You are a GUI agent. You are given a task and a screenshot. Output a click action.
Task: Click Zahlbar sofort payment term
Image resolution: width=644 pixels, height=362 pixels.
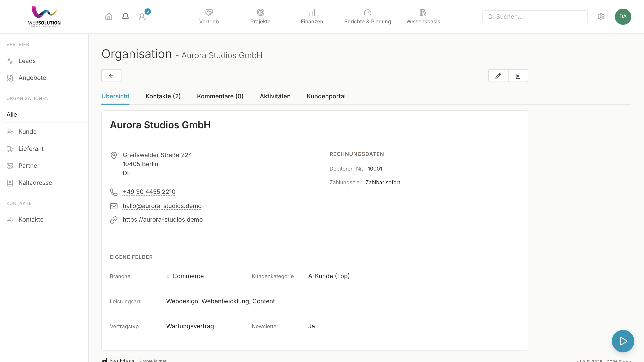click(x=383, y=182)
